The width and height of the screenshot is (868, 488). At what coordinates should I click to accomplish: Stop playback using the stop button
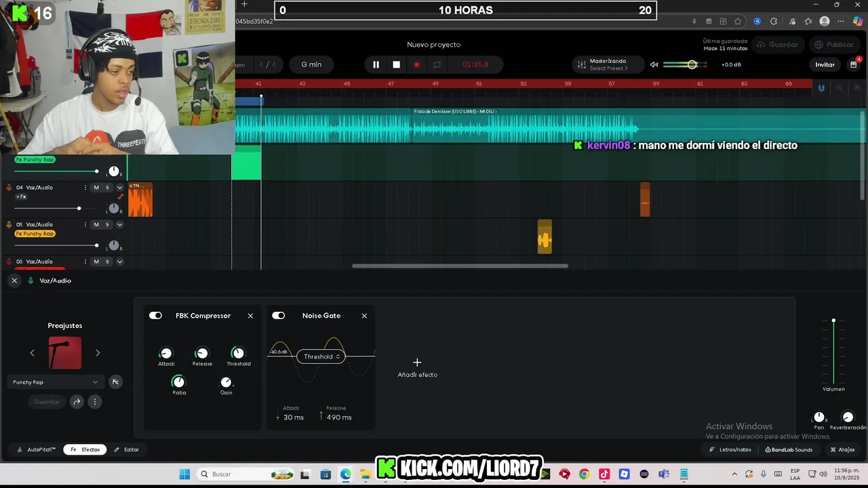[x=397, y=64]
